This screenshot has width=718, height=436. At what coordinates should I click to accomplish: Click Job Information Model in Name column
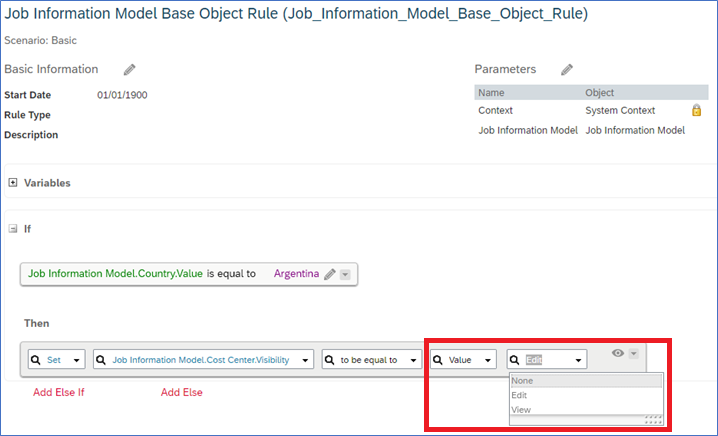pyautogui.click(x=528, y=131)
